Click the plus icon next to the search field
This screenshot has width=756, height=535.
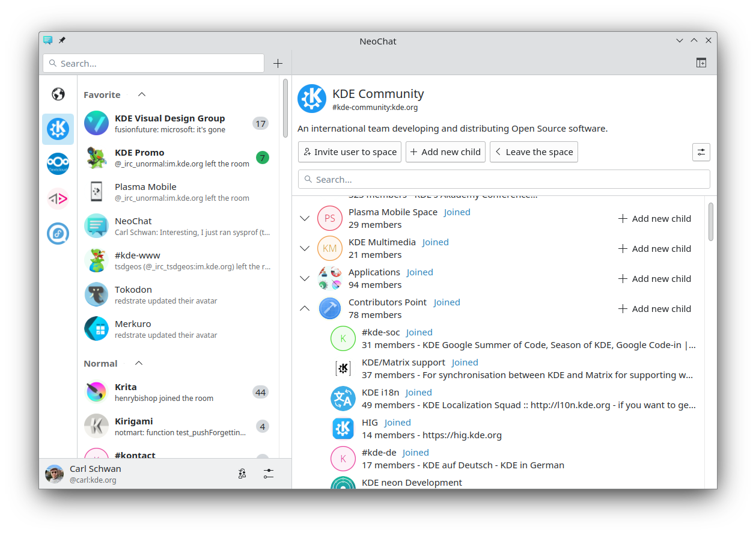tap(278, 63)
